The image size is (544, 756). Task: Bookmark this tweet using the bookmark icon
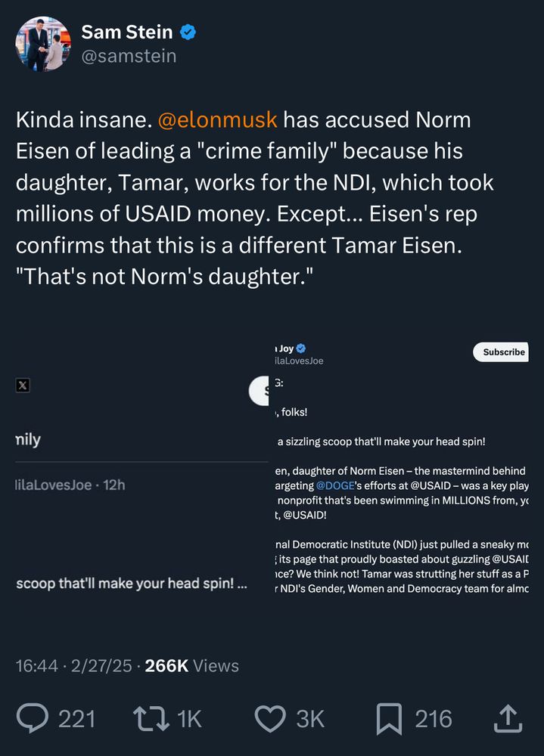(x=389, y=718)
